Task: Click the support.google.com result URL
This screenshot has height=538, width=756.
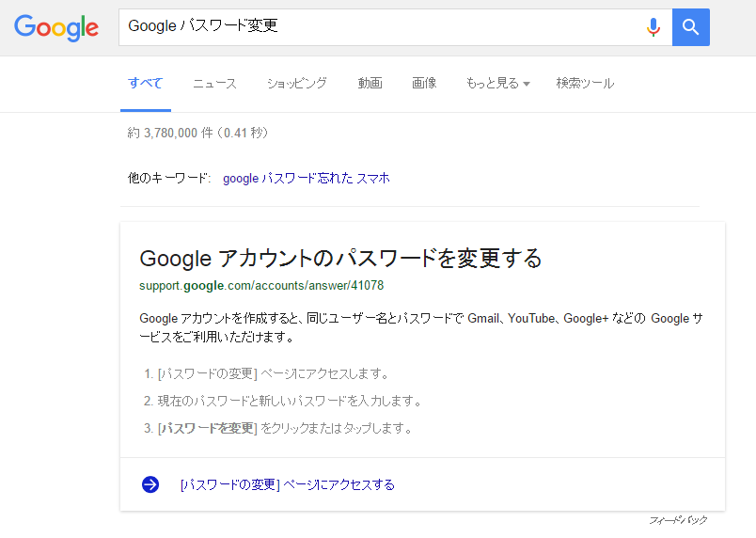Action: 261,285
